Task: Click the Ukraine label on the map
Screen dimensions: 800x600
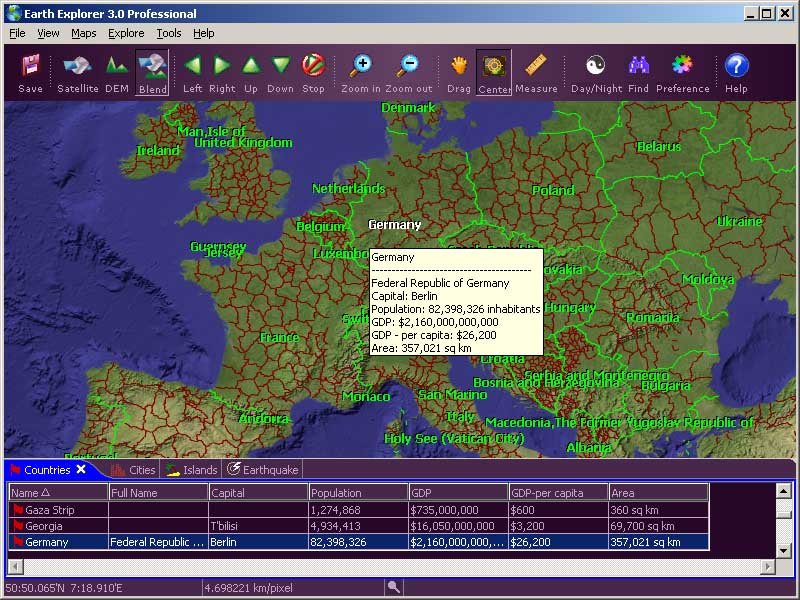Action: 739,221
